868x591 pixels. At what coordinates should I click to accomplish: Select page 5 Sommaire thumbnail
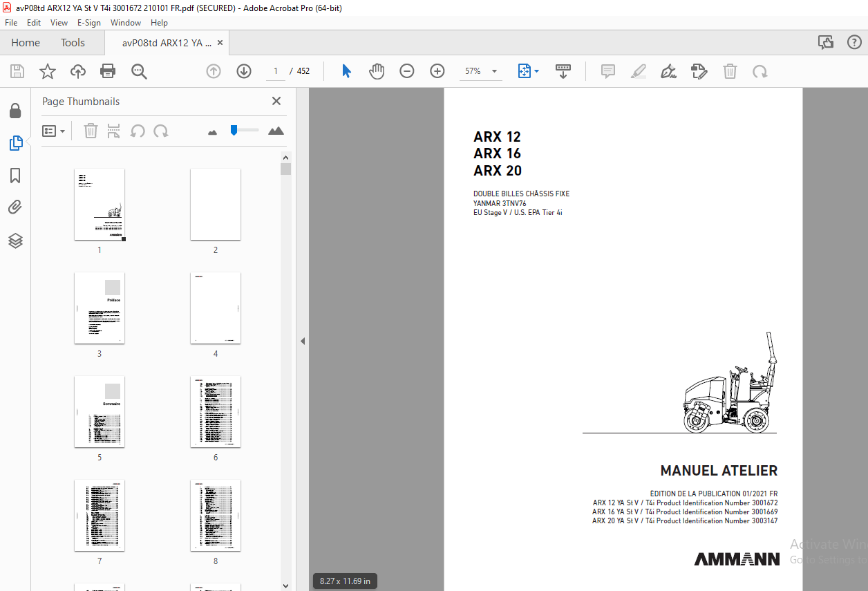[100, 412]
